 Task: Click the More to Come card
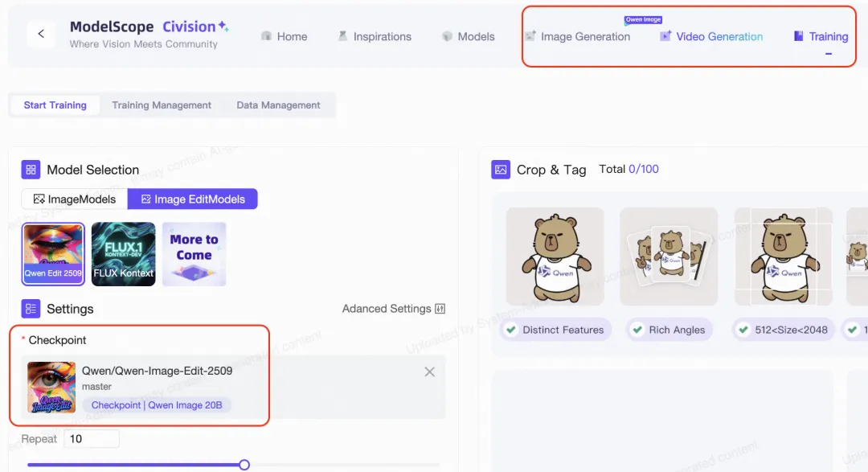click(x=194, y=254)
